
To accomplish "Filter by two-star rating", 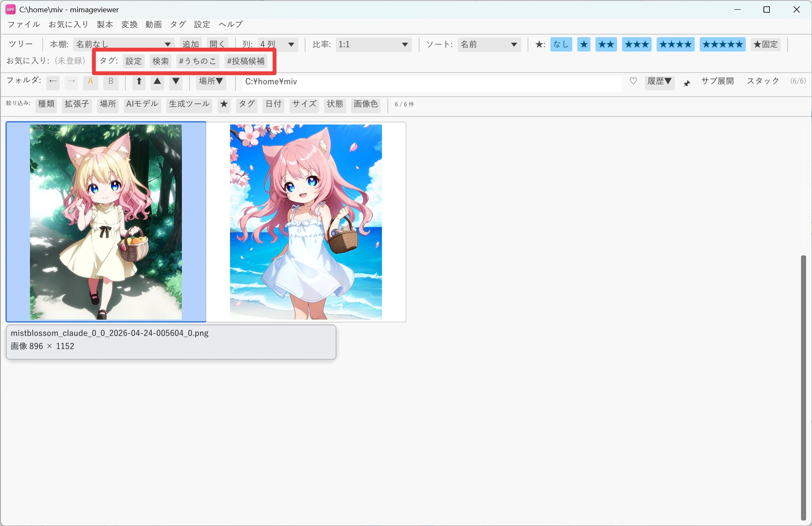I will click(606, 44).
